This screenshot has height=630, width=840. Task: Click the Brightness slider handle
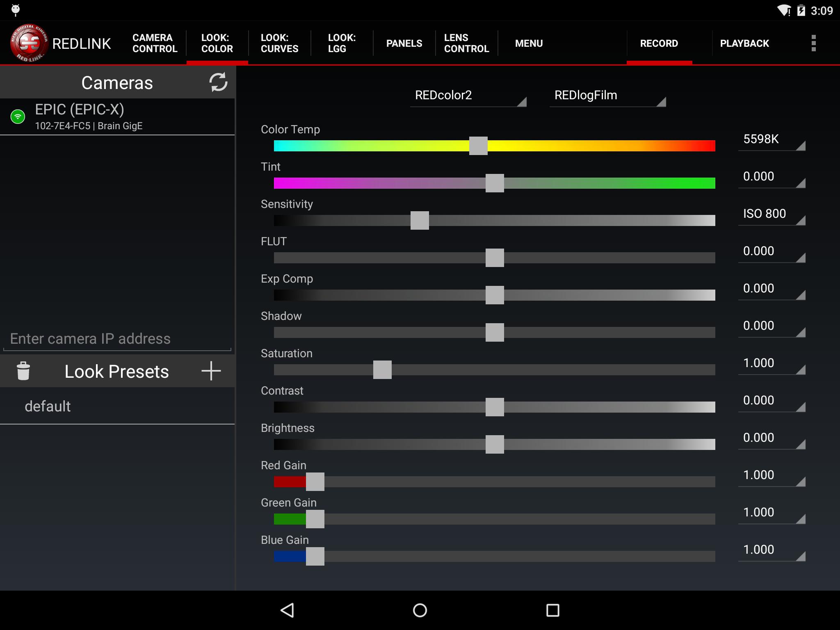coord(495,444)
